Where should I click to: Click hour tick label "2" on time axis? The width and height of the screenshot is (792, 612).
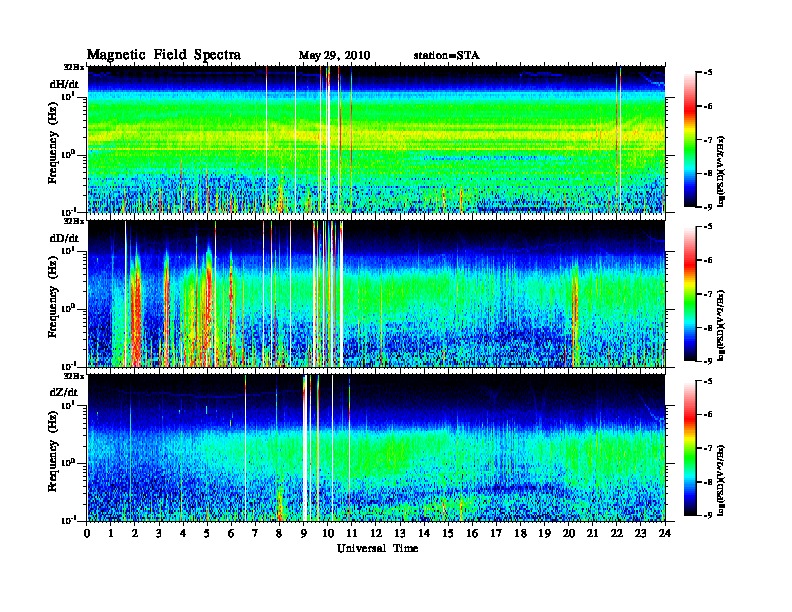click(135, 533)
